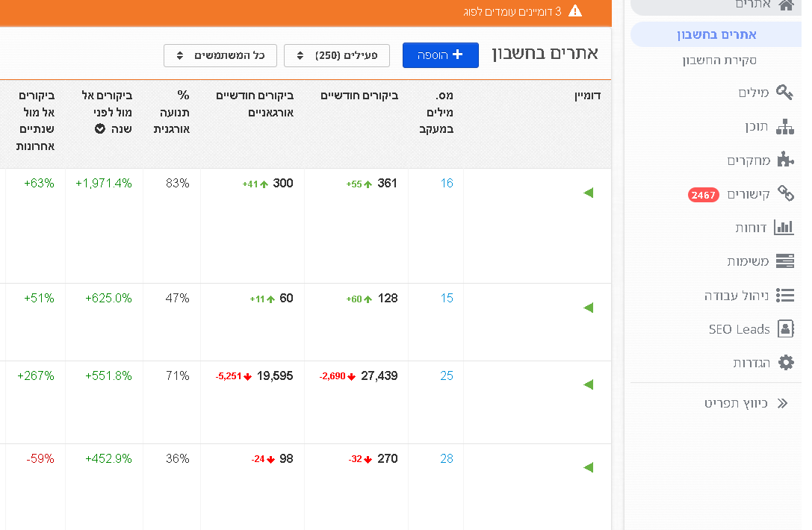
Task: Expand the row with 361 monthly visits
Action: 589,193
